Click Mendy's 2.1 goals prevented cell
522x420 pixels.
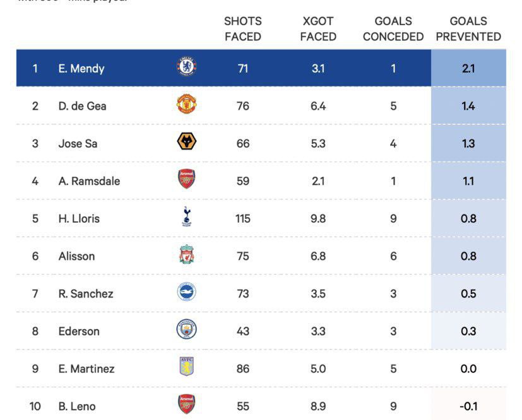point(468,68)
